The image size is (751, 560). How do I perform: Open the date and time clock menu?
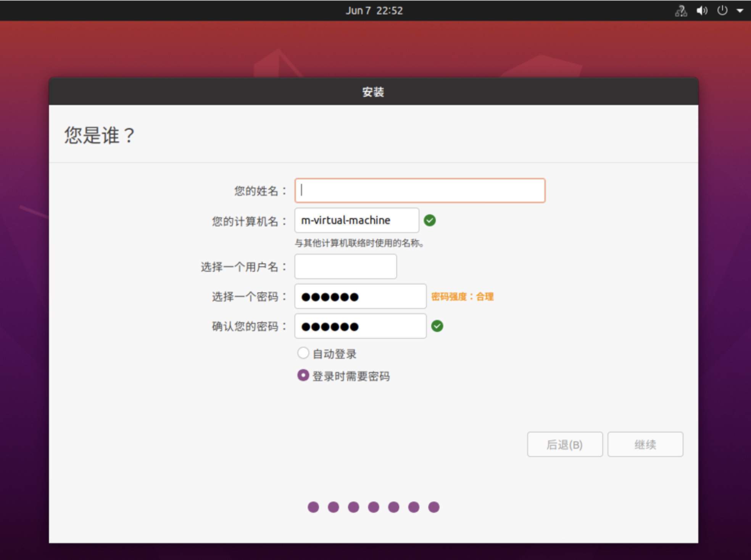(374, 11)
